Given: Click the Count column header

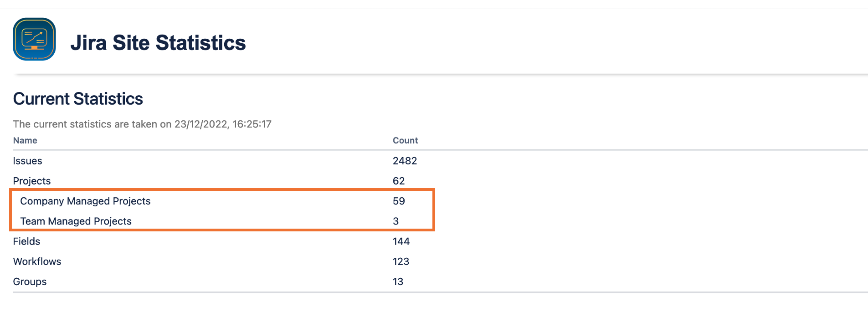Looking at the screenshot, I should (x=405, y=140).
